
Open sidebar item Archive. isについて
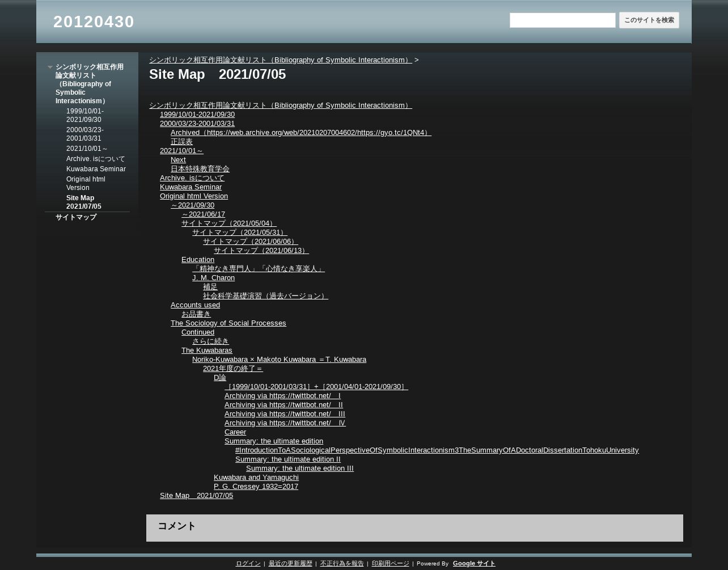pyautogui.click(x=95, y=159)
